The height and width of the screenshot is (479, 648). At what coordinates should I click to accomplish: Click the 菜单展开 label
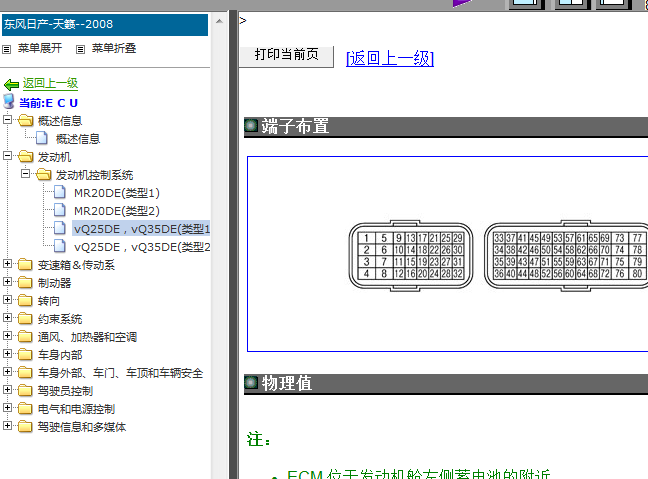[40, 48]
